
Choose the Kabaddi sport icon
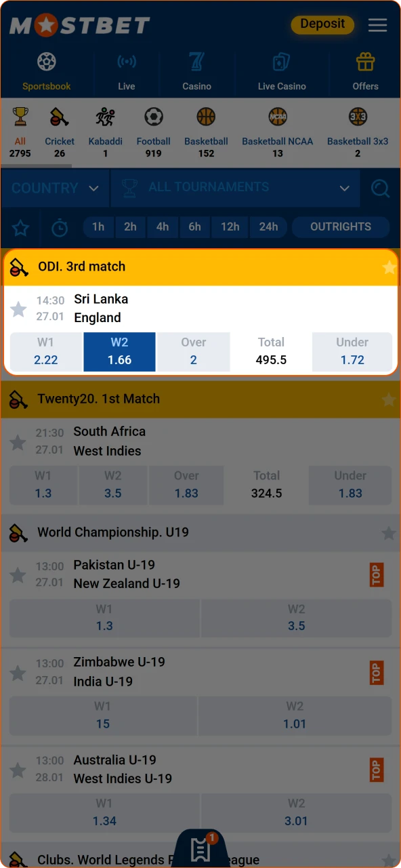pos(105,117)
